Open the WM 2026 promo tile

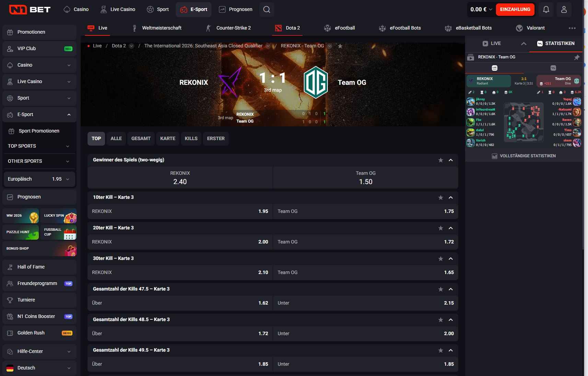click(x=21, y=216)
